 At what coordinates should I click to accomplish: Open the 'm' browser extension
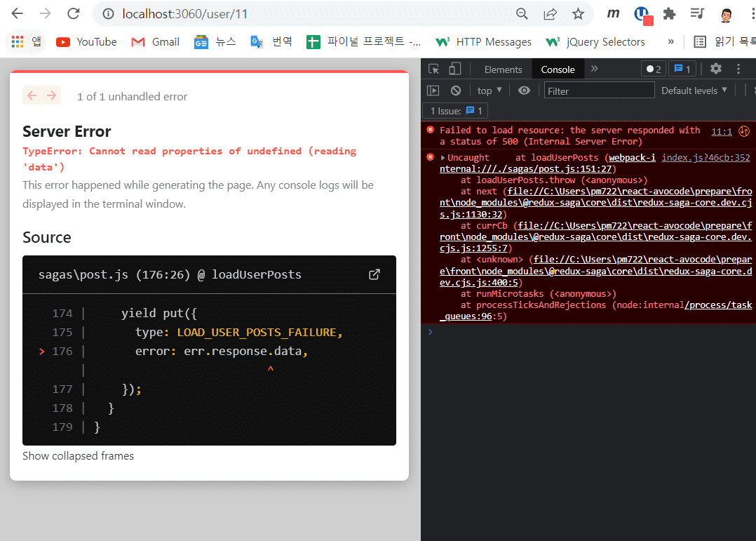coord(613,13)
